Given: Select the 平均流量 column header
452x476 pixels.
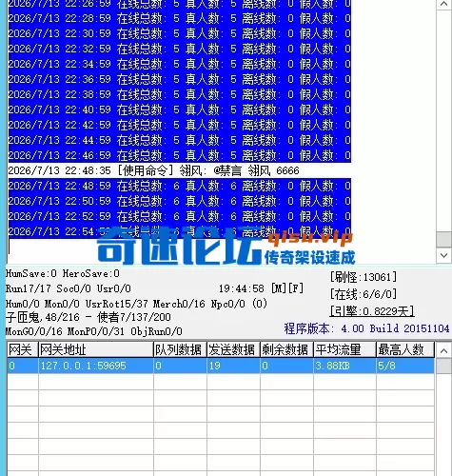Looking at the screenshot, I should tap(344, 350).
